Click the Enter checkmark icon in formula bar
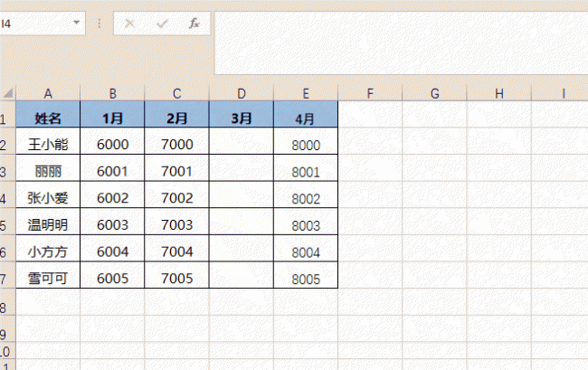Image resolution: width=588 pixels, height=370 pixels. (162, 24)
